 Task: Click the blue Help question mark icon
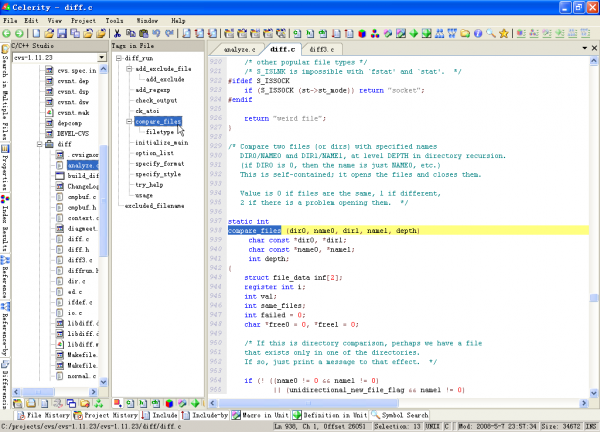point(477,33)
